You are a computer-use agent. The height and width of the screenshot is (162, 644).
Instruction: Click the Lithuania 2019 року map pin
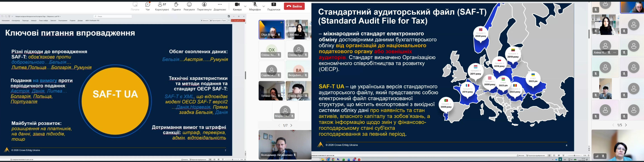coord(513,54)
